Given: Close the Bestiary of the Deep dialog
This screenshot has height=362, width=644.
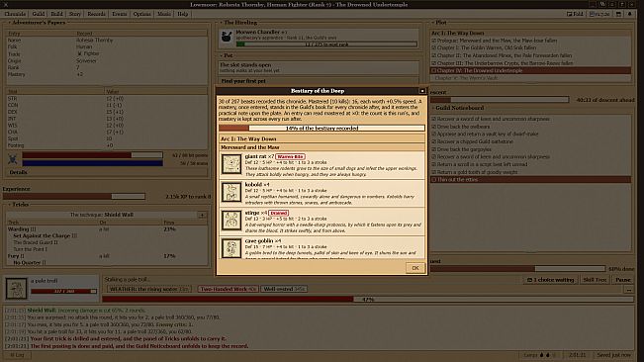Looking at the screenshot, I should pyautogui.click(x=422, y=91).
